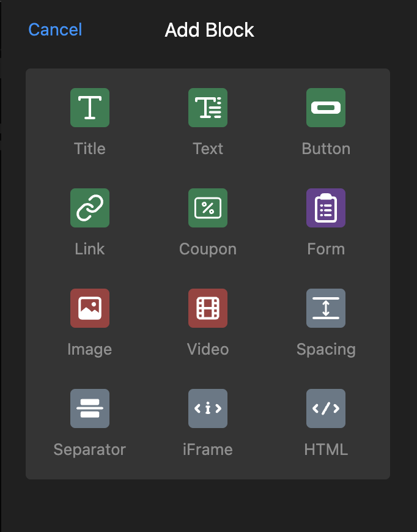Click the Spacing block icon
417x532 pixels.
pos(326,308)
